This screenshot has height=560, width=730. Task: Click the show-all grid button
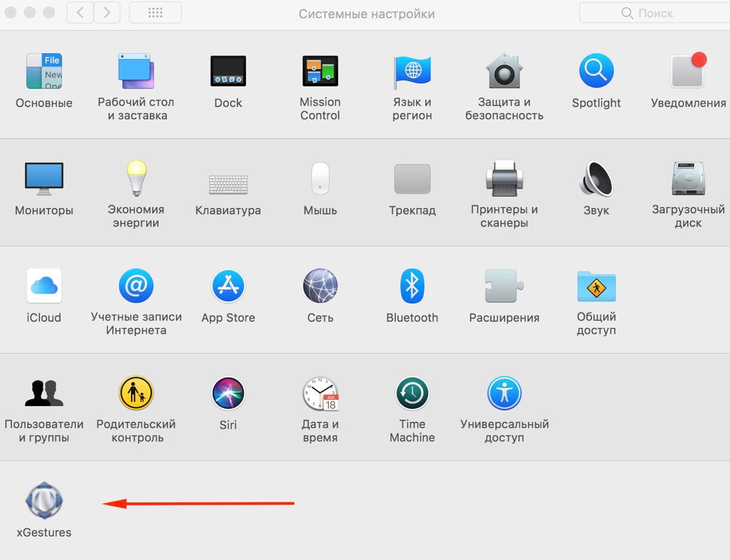click(155, 13)
